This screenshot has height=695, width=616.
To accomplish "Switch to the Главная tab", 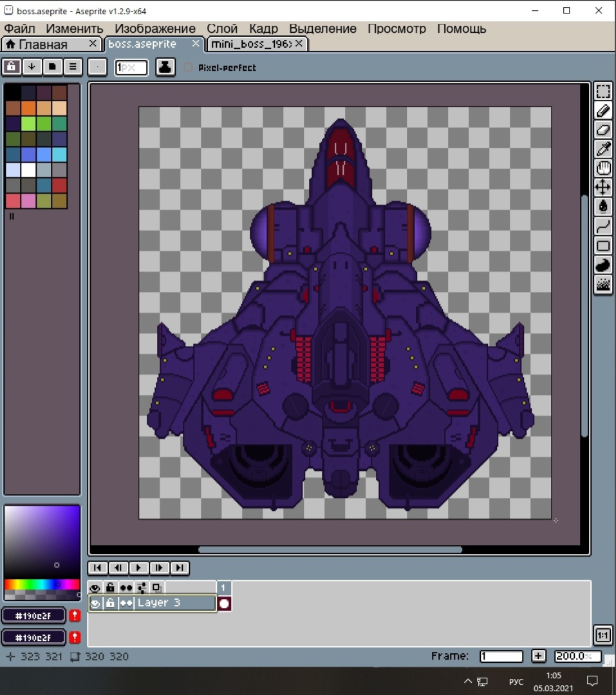I will (x=44, y=44).
